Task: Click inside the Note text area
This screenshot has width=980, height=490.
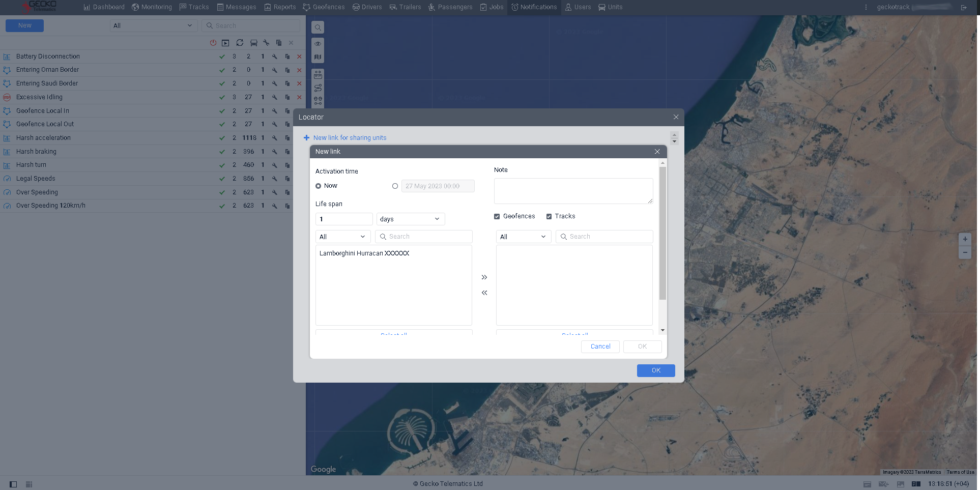Action: 573,191
